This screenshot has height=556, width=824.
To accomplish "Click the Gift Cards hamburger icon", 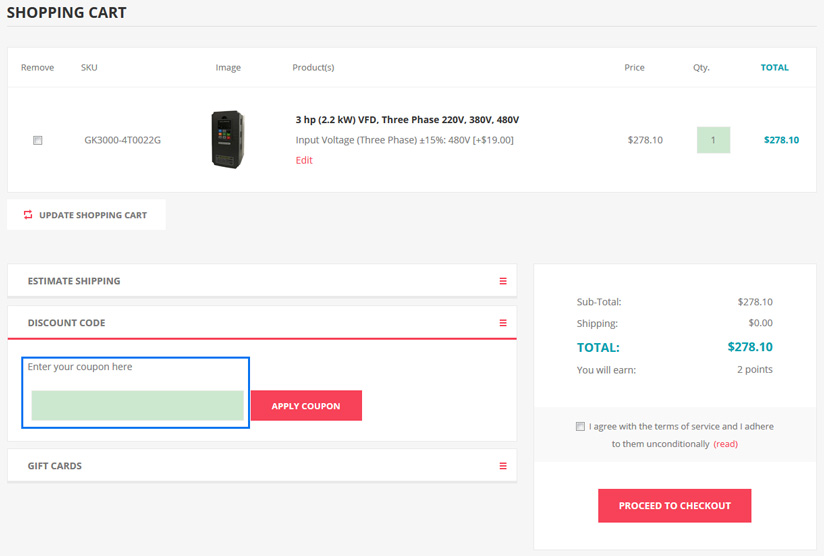I will [503, 466].
